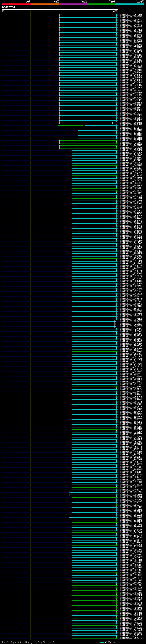Click hit label UniRef100_B3SIN4
146x644 pixels.
tap(131, 138)
